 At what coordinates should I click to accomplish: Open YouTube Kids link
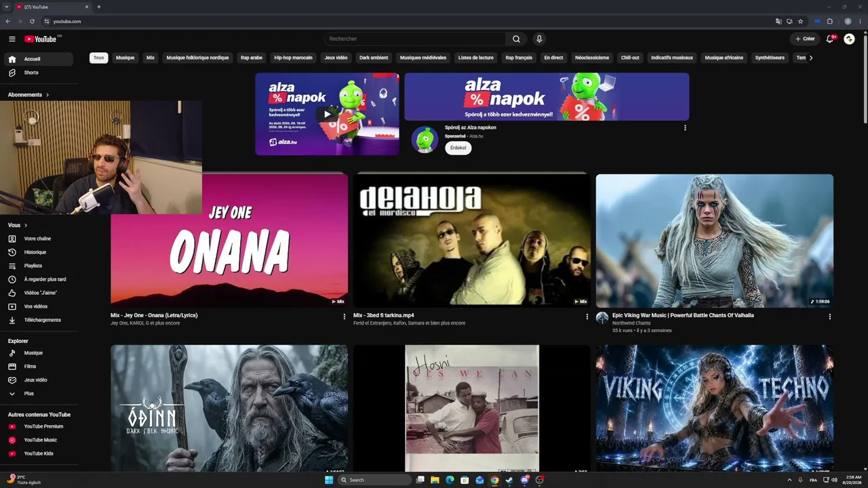pos(37,453)
